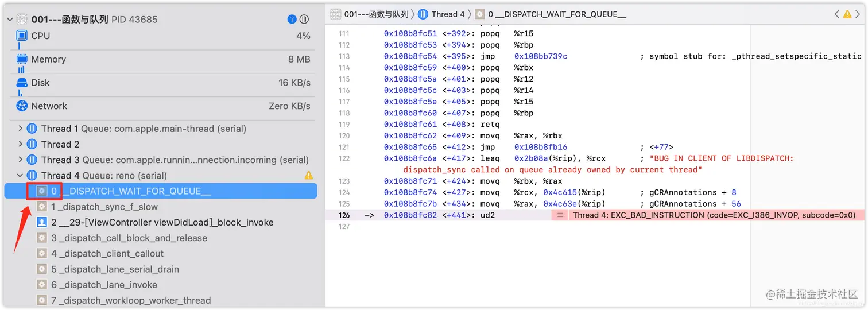Go to previous issue with left chevron

point(836,14)
